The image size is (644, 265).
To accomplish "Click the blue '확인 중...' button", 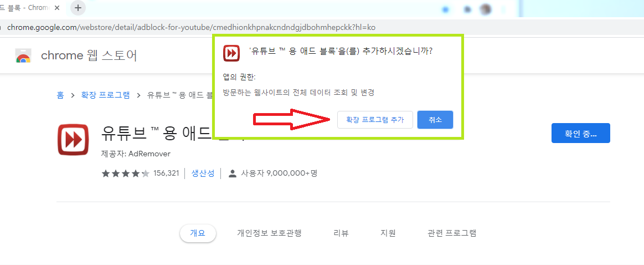I will tap(581, 133).
